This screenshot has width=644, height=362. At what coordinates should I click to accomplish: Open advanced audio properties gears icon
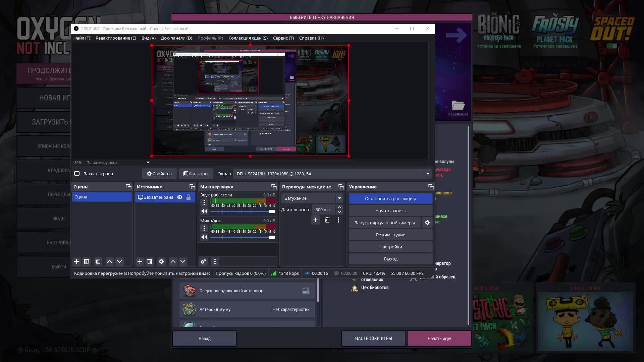click(203, 261)
